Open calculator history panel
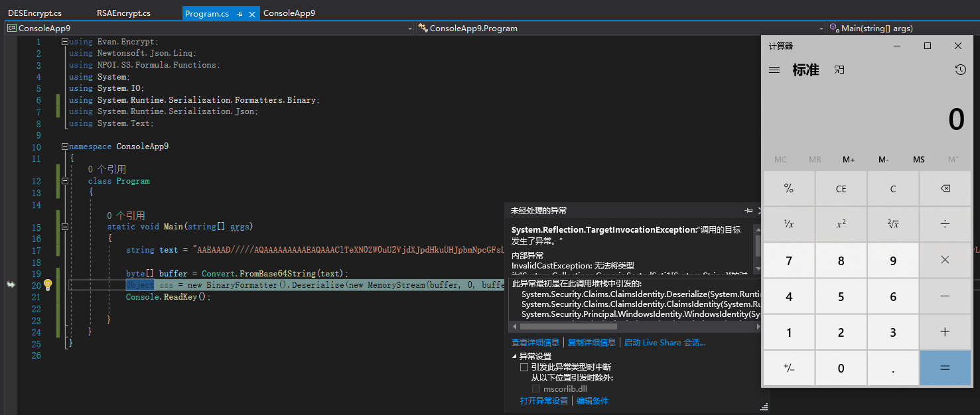The width and height of the screenshot is (980, 415). pos(960,70)
